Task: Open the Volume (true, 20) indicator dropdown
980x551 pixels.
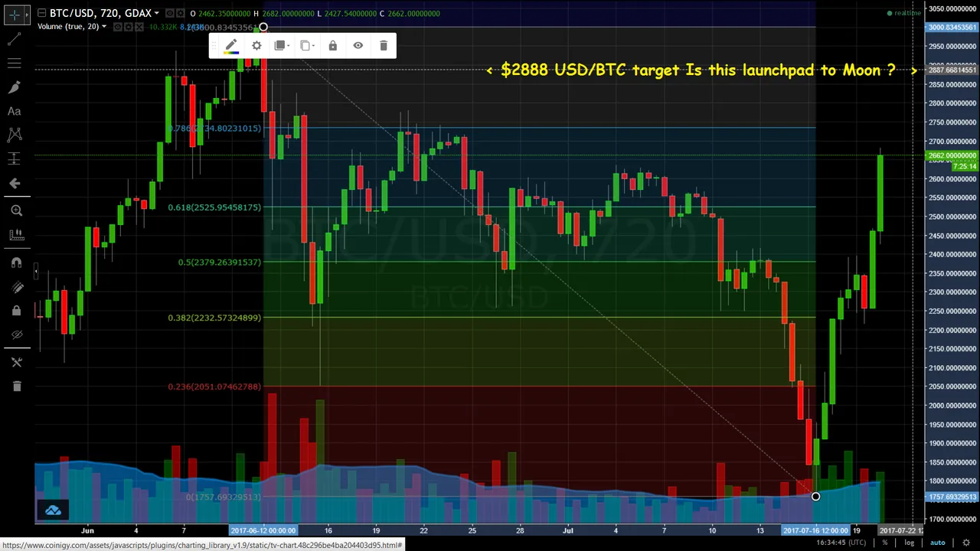Action: pyautogui.click(x=104, y=27)
